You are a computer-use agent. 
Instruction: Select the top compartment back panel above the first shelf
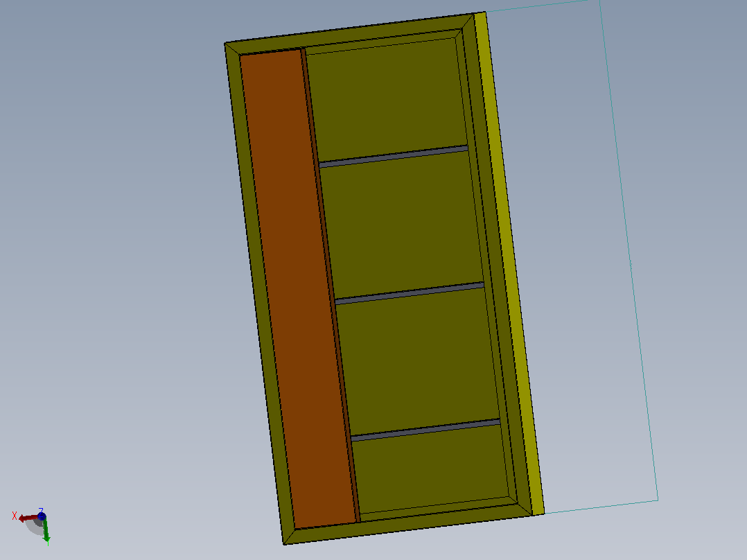coord(387,101)
